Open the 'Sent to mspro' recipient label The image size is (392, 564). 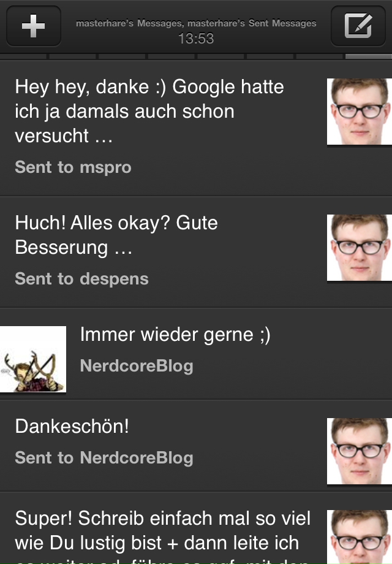coord(73,167)
